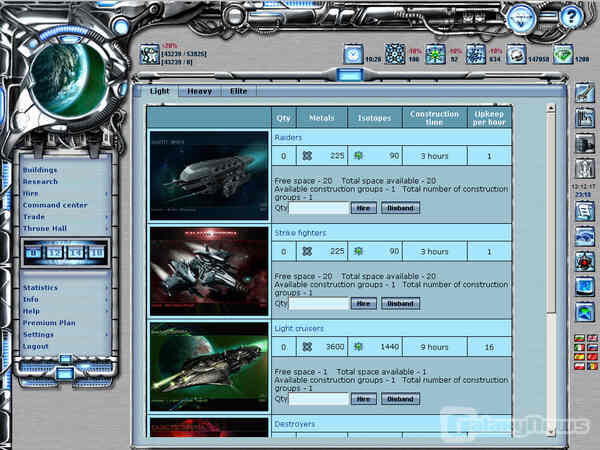Open the Command center link
The height and width of the screenshot is (450, 600).
coord(55,205)
